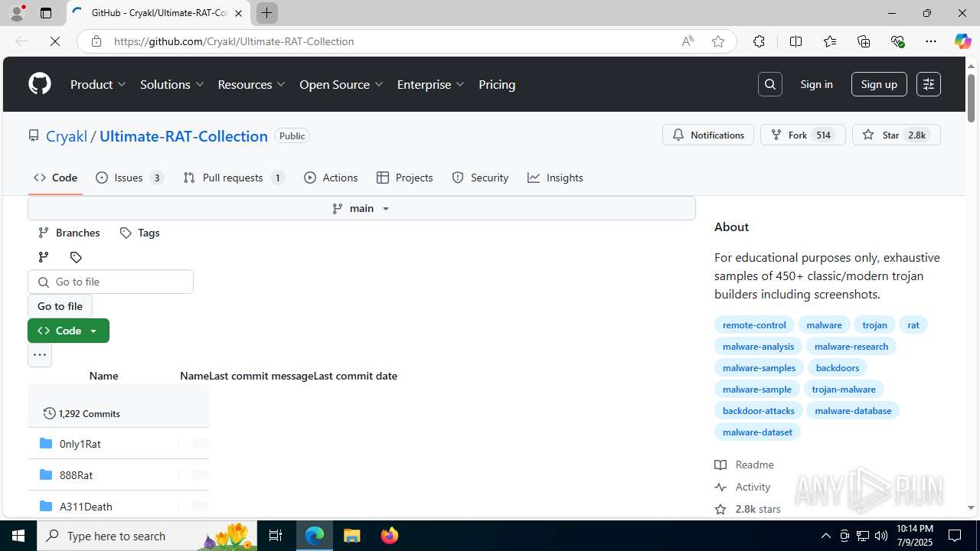View Tags link
The height and width of the screenshot is (551, 980).
click(139, 233)
